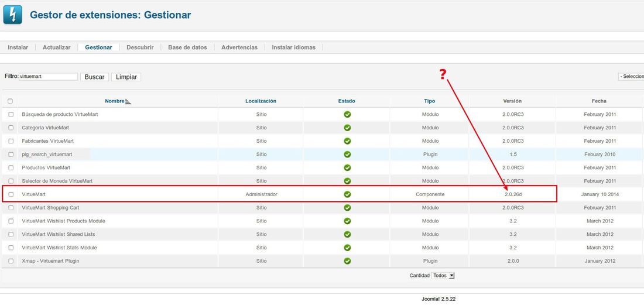
Task: Click the name plg_search_virtuemart
Action: click(x=47, y=155)
